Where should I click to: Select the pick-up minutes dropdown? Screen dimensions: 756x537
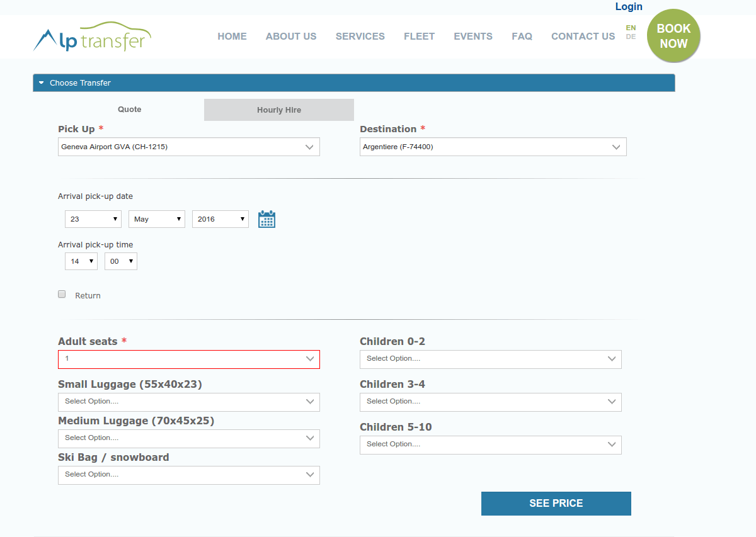click(121, 261)
